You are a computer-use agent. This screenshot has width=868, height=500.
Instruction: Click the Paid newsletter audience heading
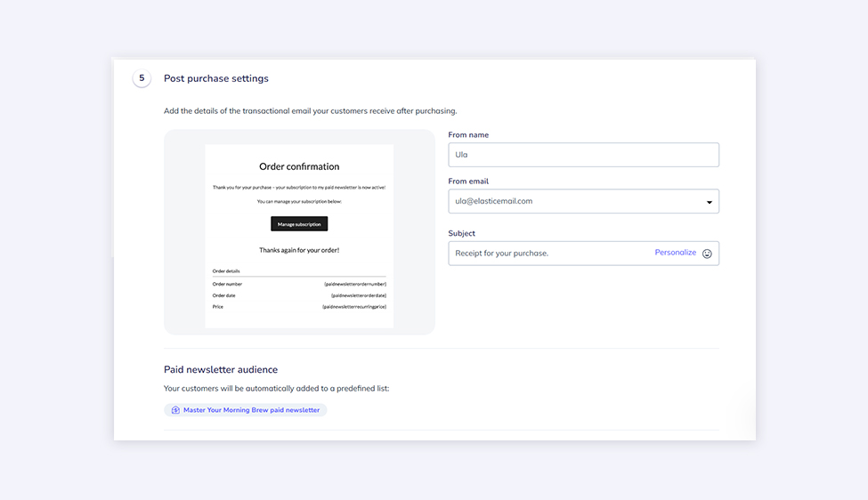click(220, 369)
